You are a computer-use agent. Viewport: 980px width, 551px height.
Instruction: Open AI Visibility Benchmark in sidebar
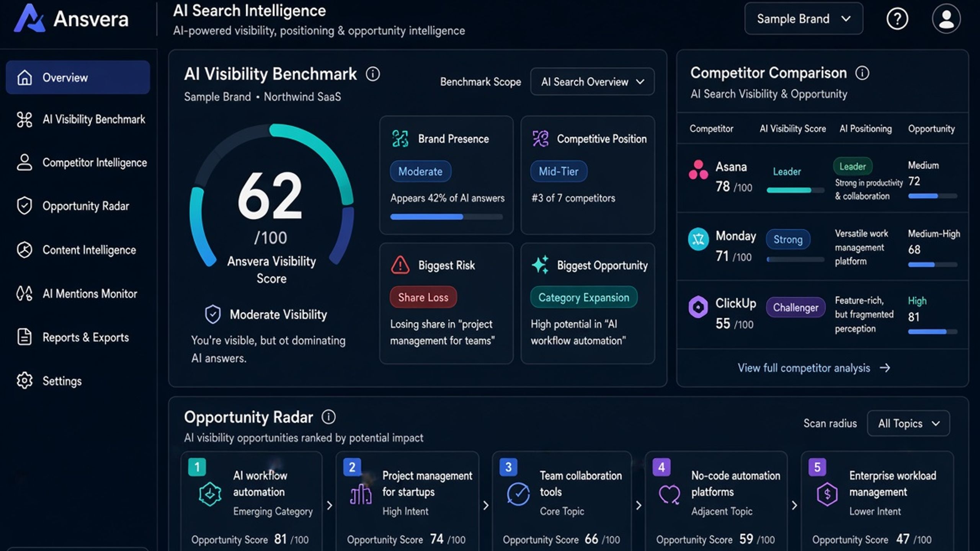point(81,119)
